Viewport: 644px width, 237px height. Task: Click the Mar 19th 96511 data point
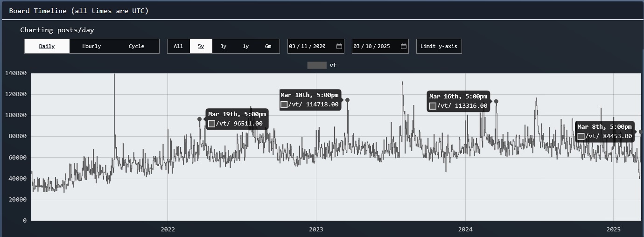tap(199, 119)
